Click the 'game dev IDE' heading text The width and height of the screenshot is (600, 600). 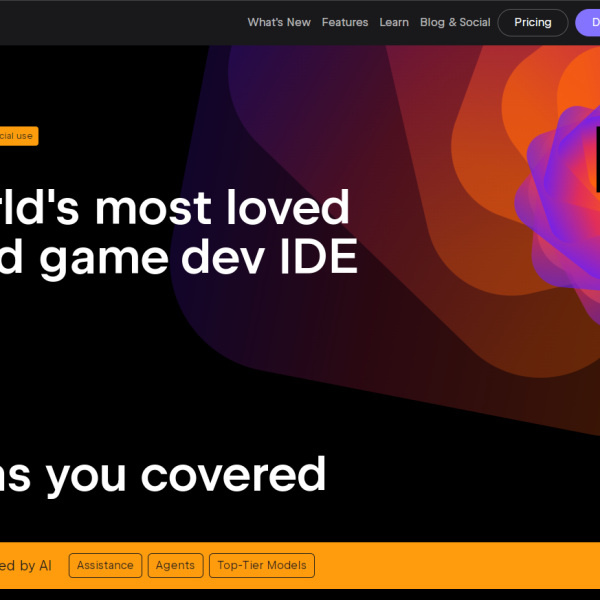(199, 258)
